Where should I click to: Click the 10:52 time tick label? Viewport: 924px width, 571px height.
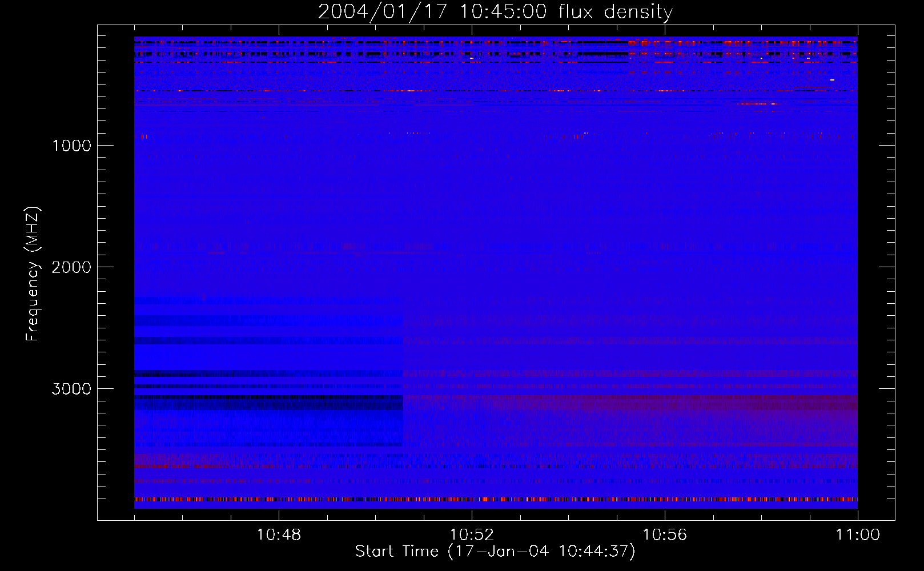click(x=472, y=535)
